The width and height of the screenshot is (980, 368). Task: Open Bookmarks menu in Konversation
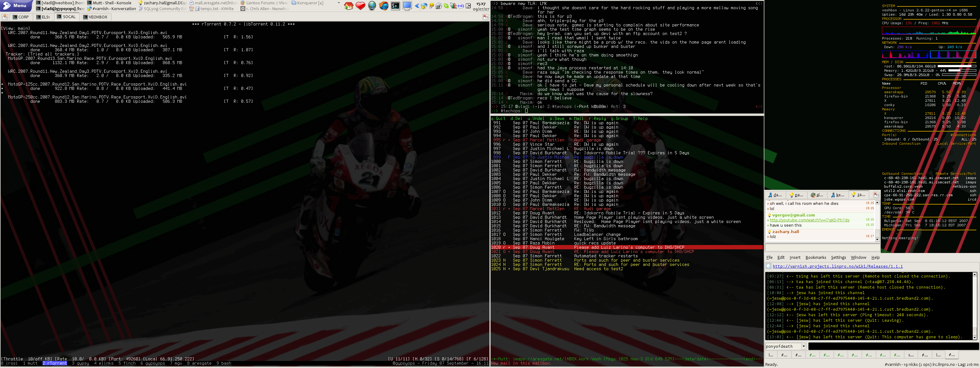(816, 258)
